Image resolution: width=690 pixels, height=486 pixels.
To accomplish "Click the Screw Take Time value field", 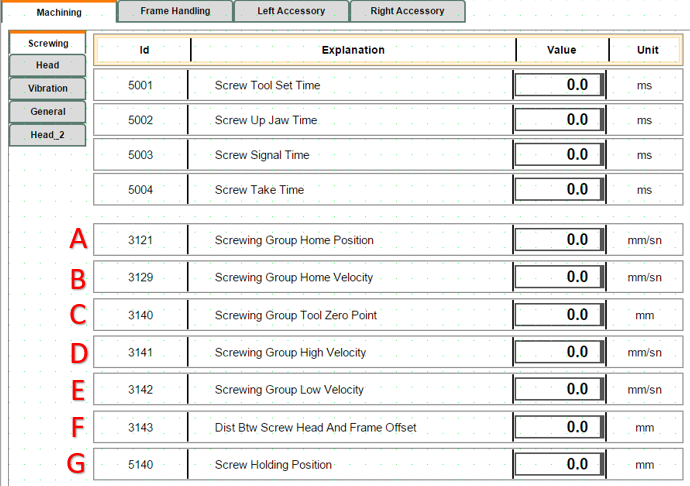I will [560, 190].
